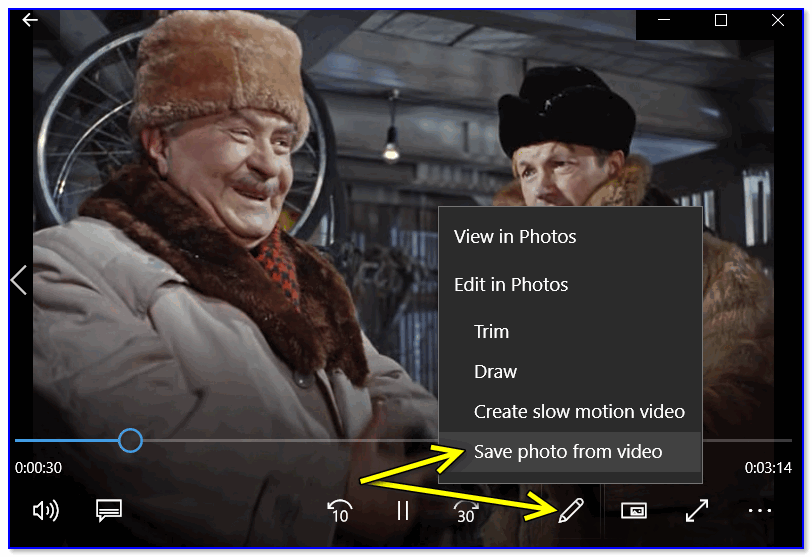Select Create slow motion video
The width and height of the screenshot is (812, 557).
tap(579, 412)
